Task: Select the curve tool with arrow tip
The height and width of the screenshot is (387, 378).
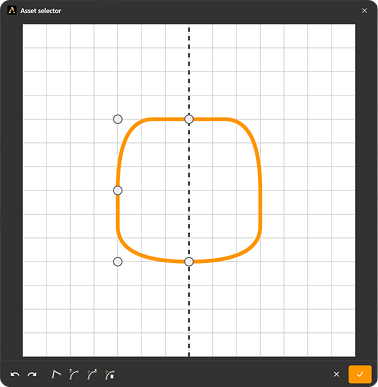Action: click(x=92, y=374)
